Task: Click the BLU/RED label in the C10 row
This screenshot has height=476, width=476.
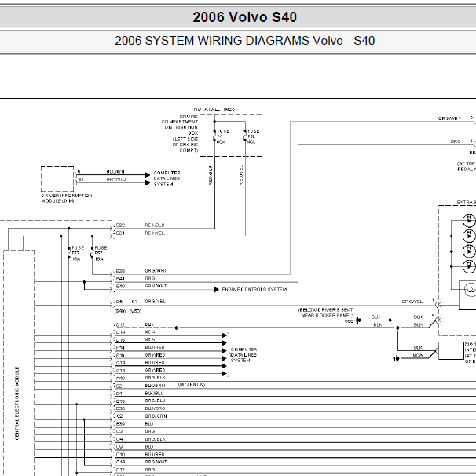Action: point(155,455)
